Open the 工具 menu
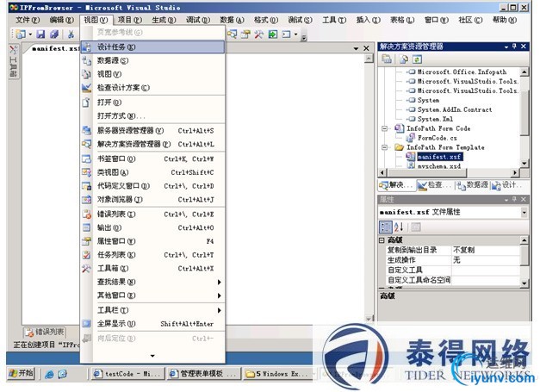The image size is (540, 392). coord(334,20)
